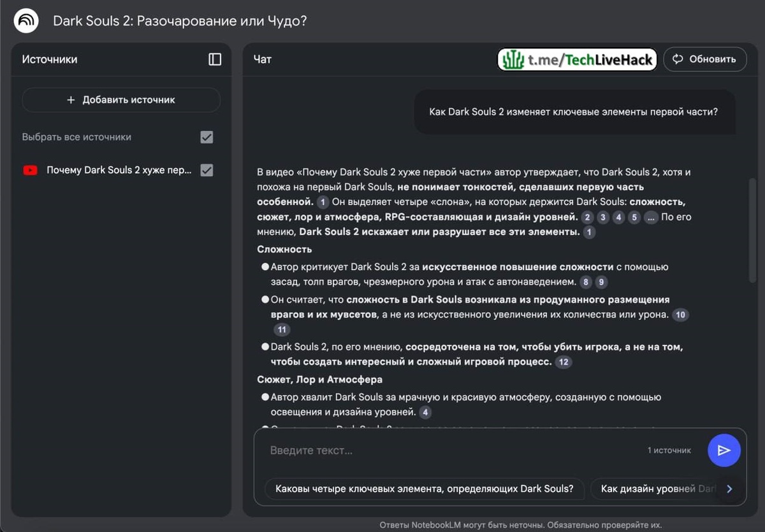Click the Добавить источник button
The image size is (765, 532).
121,100
